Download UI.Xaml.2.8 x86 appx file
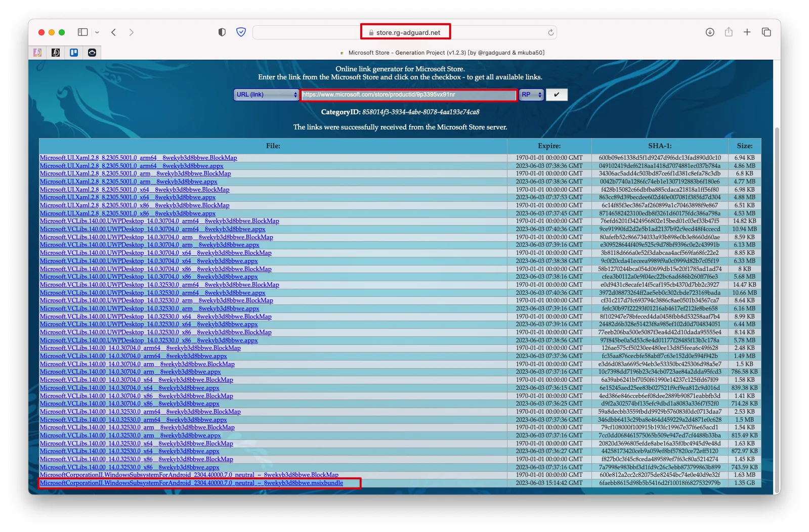 point(127,213)
